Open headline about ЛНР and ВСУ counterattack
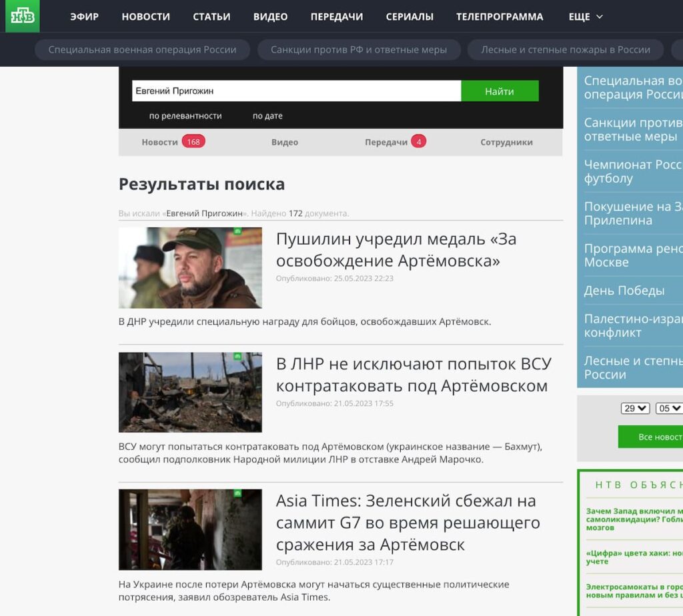 pos(413,375)
